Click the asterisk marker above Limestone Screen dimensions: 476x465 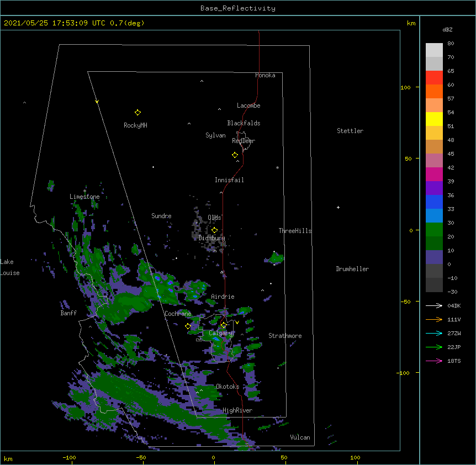tap(84, 191)
